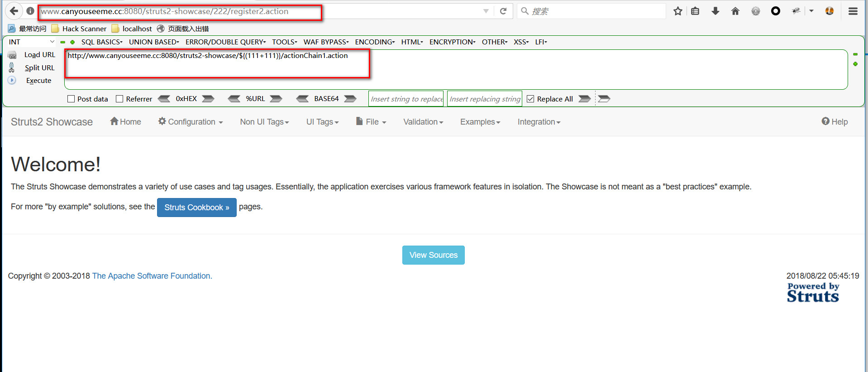Expand the Validation dropdown
Image resolution: width=868 pixels, height=372 pixels.
[x=424, y=122]
